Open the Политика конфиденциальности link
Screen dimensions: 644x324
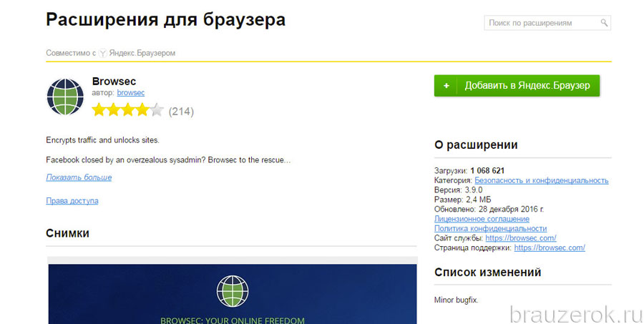[490, 228]
